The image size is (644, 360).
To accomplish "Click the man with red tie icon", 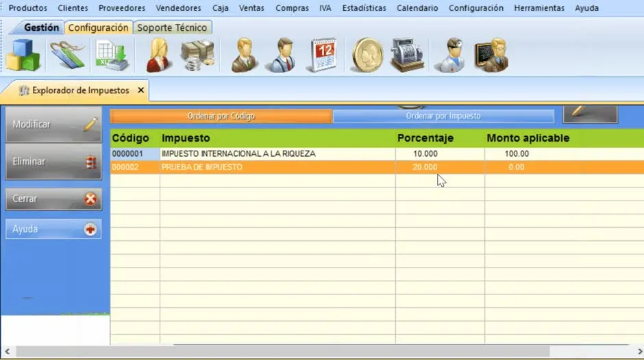I will pos(282,55).
